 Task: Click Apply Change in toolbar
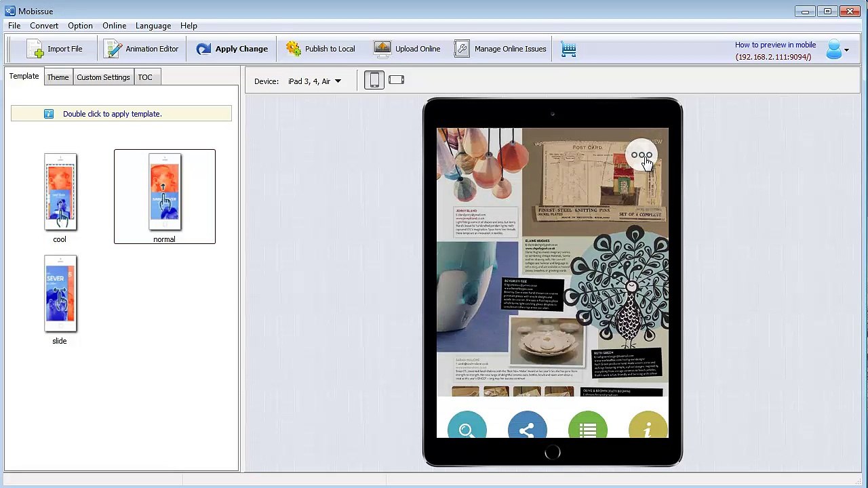[x=232, y=49]
